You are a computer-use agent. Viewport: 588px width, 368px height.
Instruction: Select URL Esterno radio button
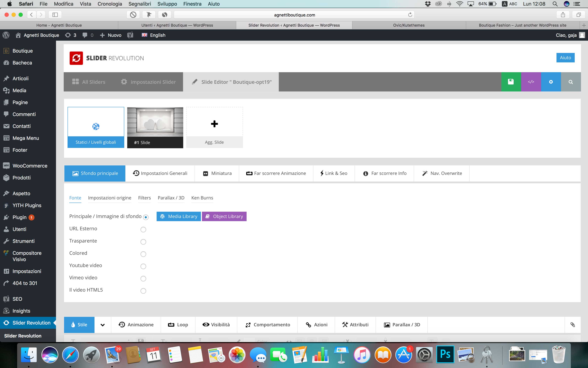tap(143, 230)
